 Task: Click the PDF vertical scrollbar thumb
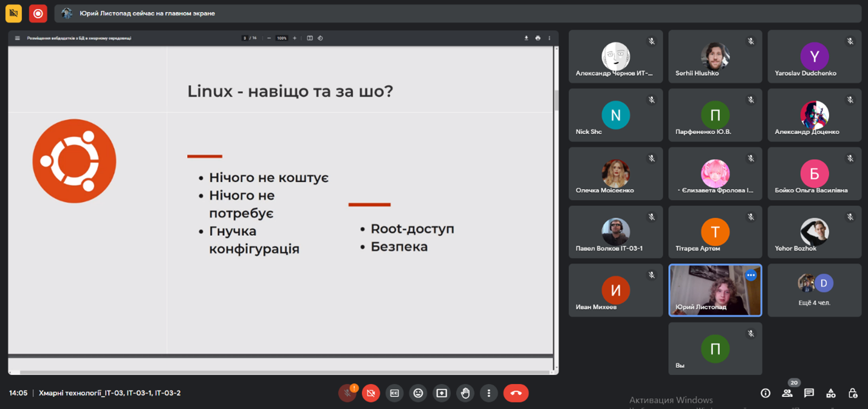[556, 100]
